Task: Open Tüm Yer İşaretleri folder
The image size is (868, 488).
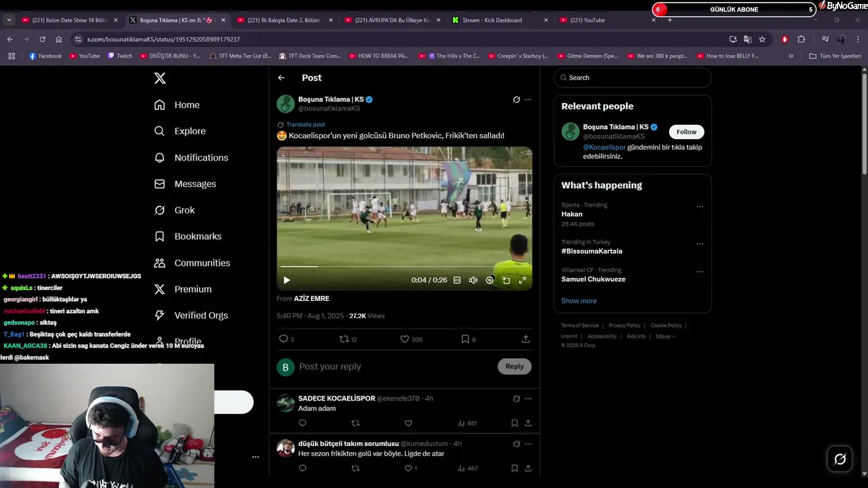Action: (835, 56)
